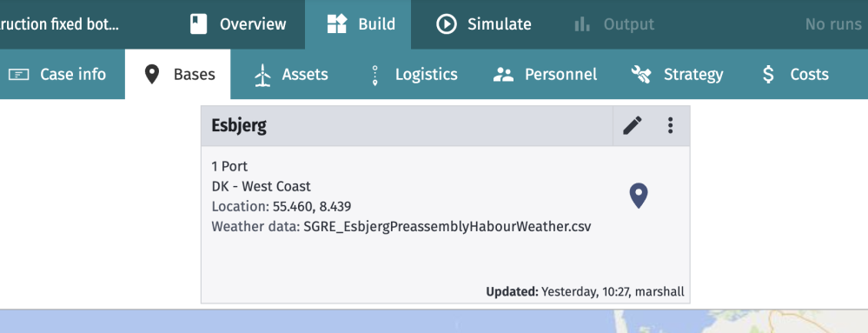
Task: Open the three-dot menu on Esbjerg card
Action: pyautogui.click(x=670, y=126)
